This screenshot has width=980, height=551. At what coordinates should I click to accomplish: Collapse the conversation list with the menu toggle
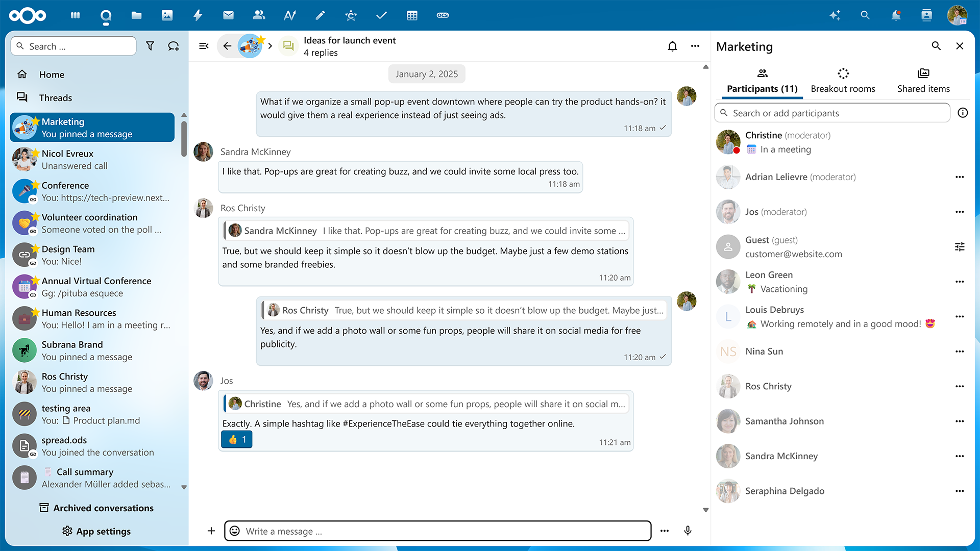click(x=204, y=46)
